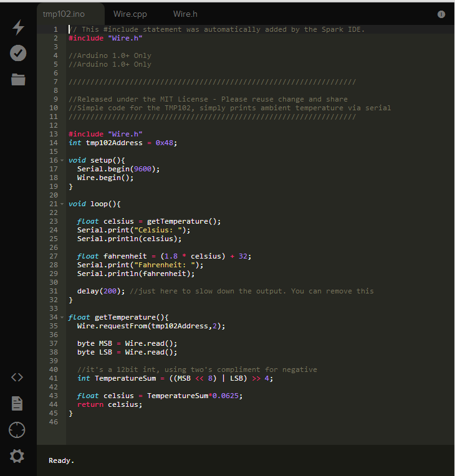Click 'byte MSB = Wire.read();' line
The width and height of the screenshot is (455, 476).
coord(127,343)
